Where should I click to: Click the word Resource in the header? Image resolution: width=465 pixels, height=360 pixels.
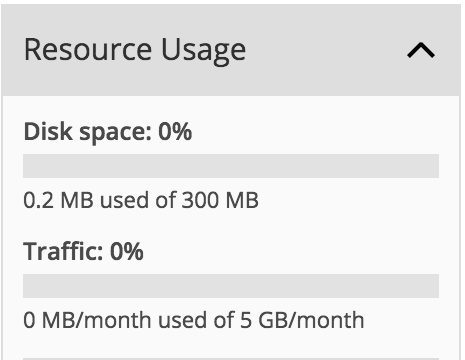click(88, 50)
